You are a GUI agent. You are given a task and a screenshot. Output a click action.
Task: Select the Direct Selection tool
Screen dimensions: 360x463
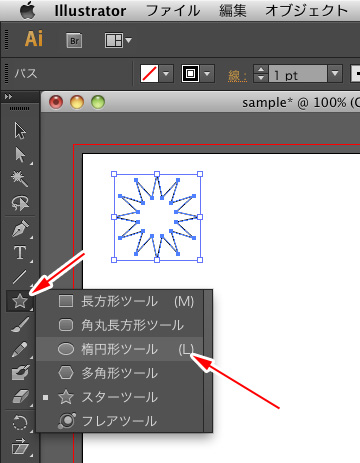coord(20,155)
